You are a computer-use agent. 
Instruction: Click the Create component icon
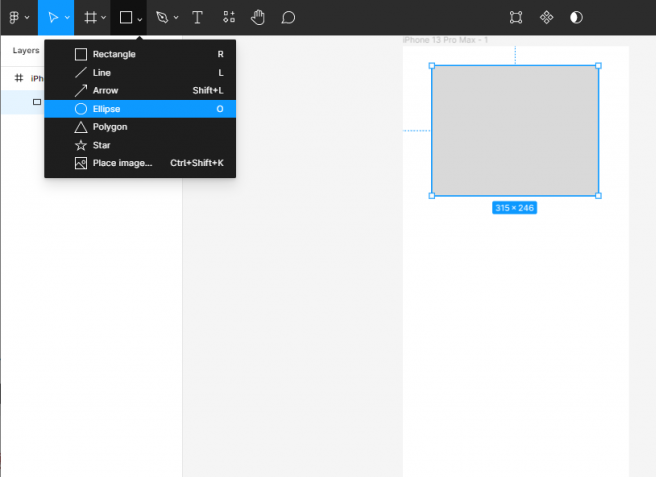pyautogui.click(x=546, y=17)
